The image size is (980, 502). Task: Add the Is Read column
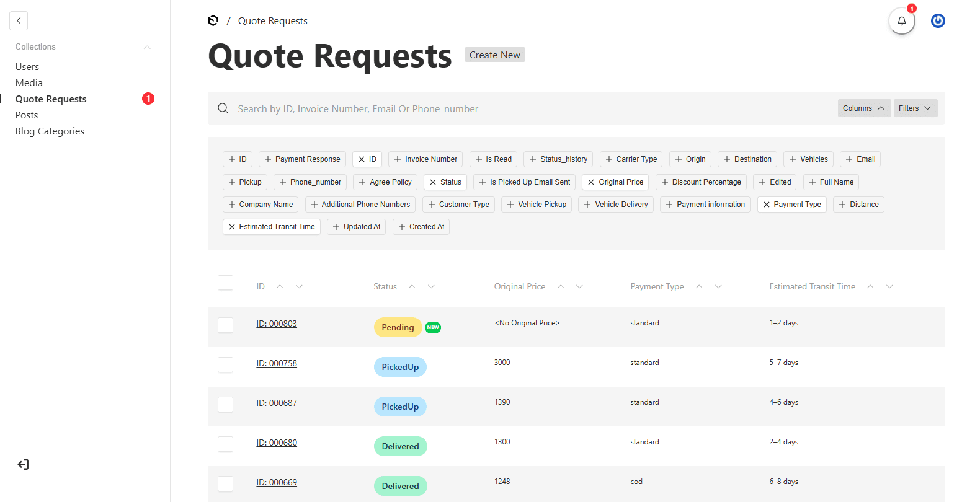493,159
